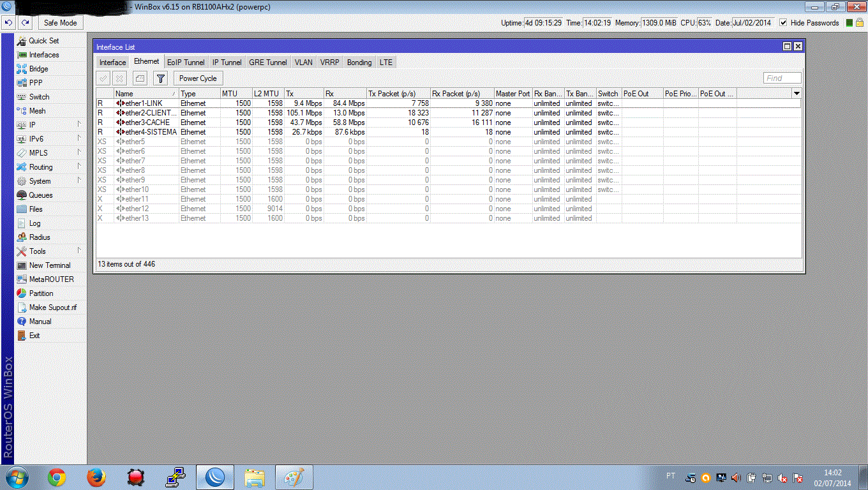Select the ether3-CACHE interface row
The height and width of the screenshot is (490, 868).
449,122
